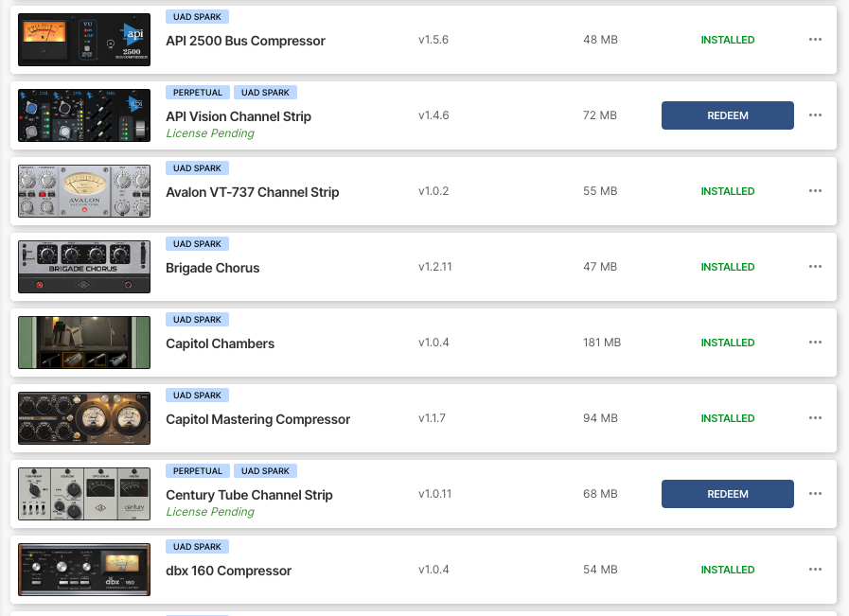The width and height of the screenshot is (849, 616).
Task: Open more options for API 2500 Bus Compressor
Action: tap(815, 40)
